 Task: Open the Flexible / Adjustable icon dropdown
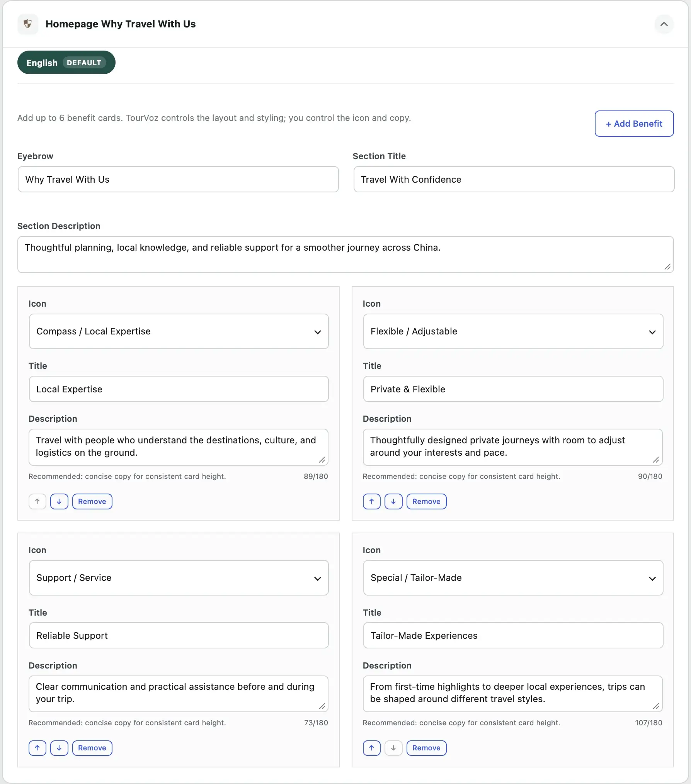pos(513,331)
